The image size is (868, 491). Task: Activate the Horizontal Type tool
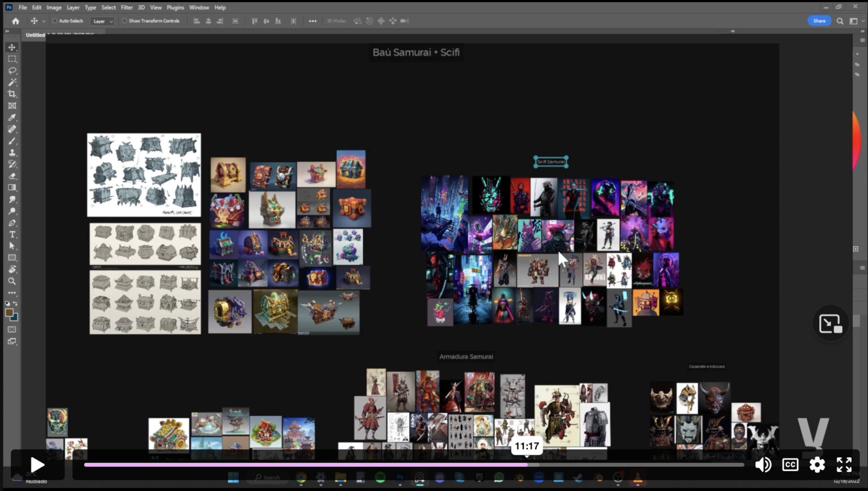[x=12, y=234]
